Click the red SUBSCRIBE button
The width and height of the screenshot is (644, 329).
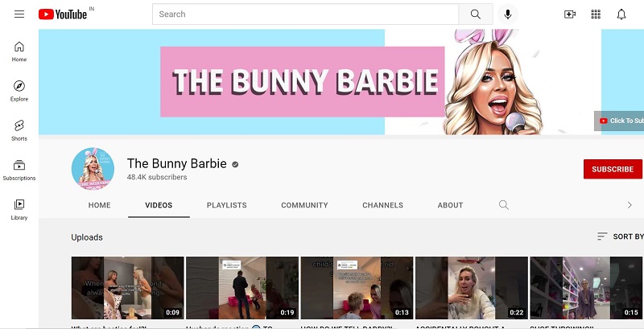pyautogui.click(x=613, y=169)
